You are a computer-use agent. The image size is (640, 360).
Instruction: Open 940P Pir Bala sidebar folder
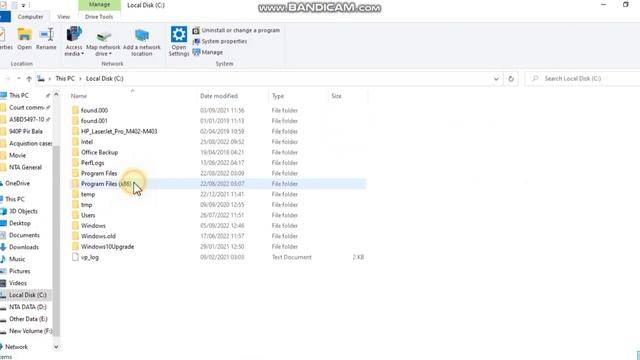pos(25,131)
